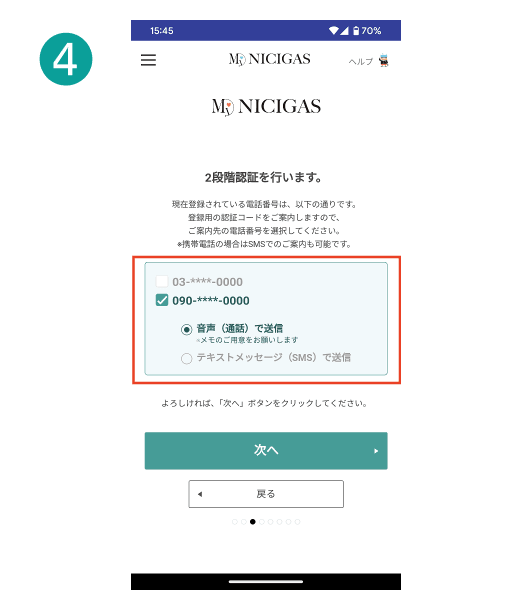The height and width of the screenshot is (610, 532).
Task: Click the 次へ button
Action: 266,450
